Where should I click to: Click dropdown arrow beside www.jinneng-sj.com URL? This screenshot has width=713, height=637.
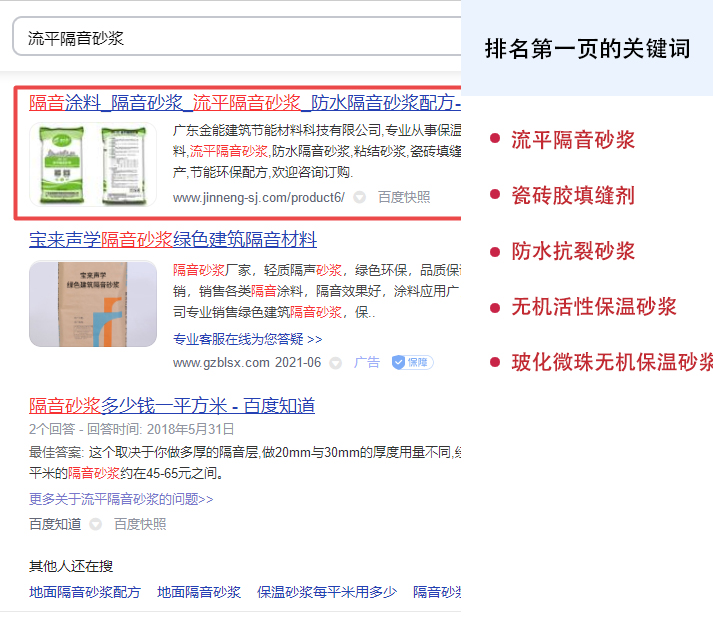point(360,198)
